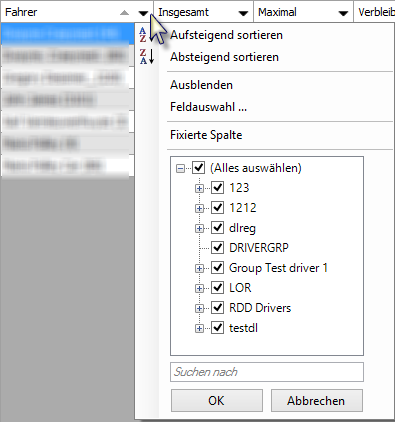Expand the RDD Drivers tree node
395x422 pixels.
[x=199, y=309]
